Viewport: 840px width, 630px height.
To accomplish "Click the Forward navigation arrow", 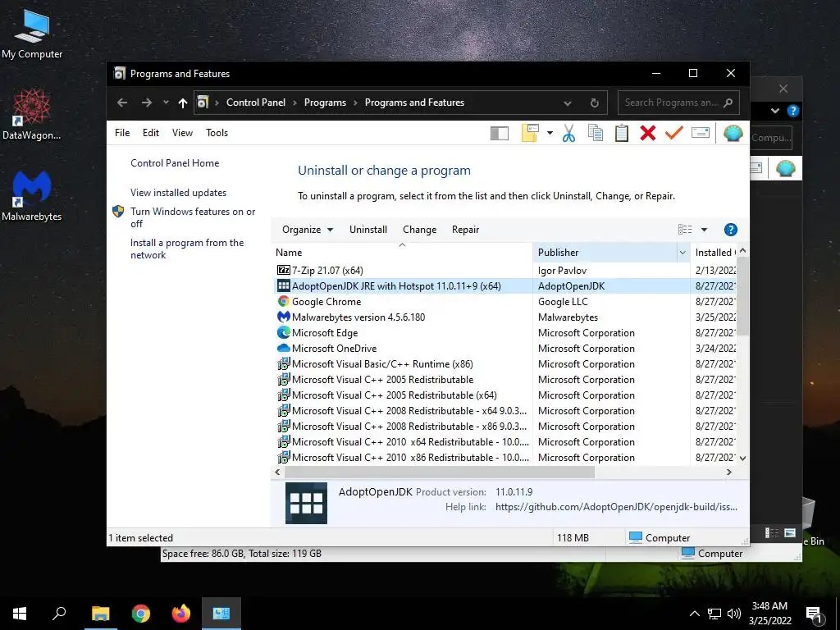I will [x=147, y=103].
